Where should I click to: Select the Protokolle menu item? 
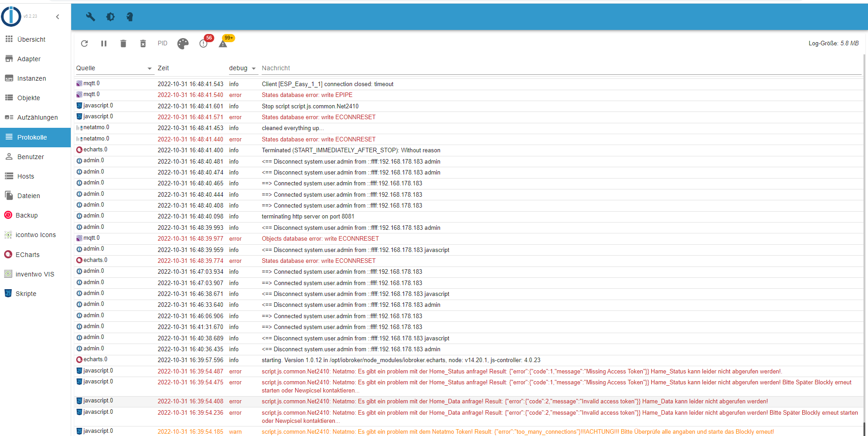pos(35,137)
